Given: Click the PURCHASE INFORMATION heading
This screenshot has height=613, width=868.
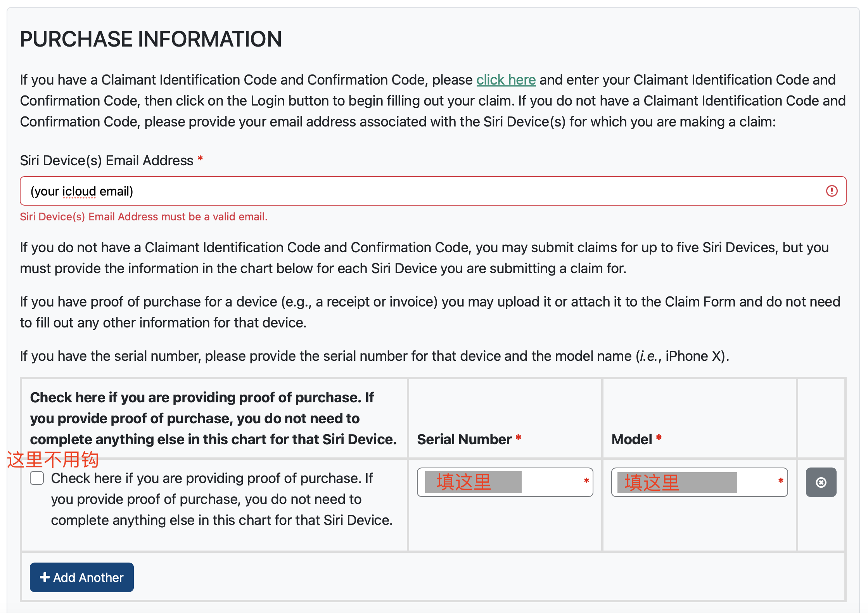Looking at the screenshot, I should 151,39.
